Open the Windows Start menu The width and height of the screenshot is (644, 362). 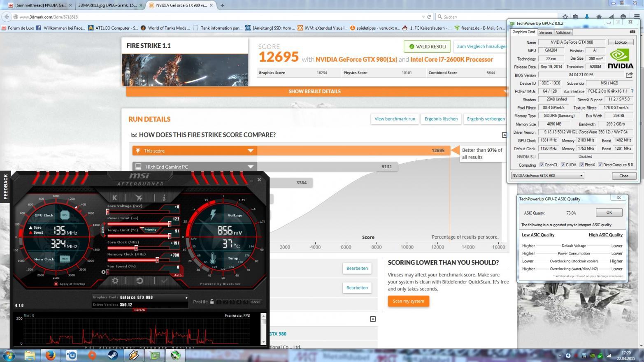[x=9, y=355]
